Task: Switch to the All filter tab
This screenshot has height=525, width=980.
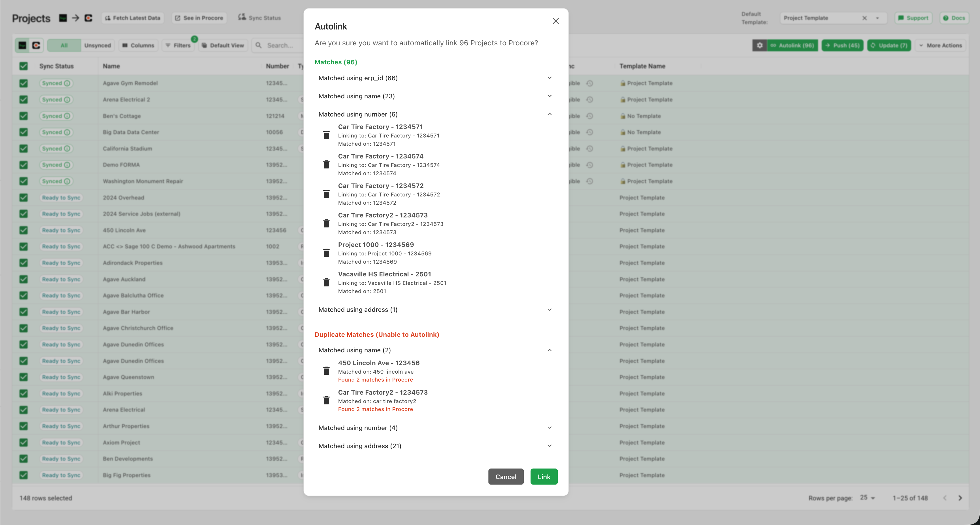Action: 64,45
